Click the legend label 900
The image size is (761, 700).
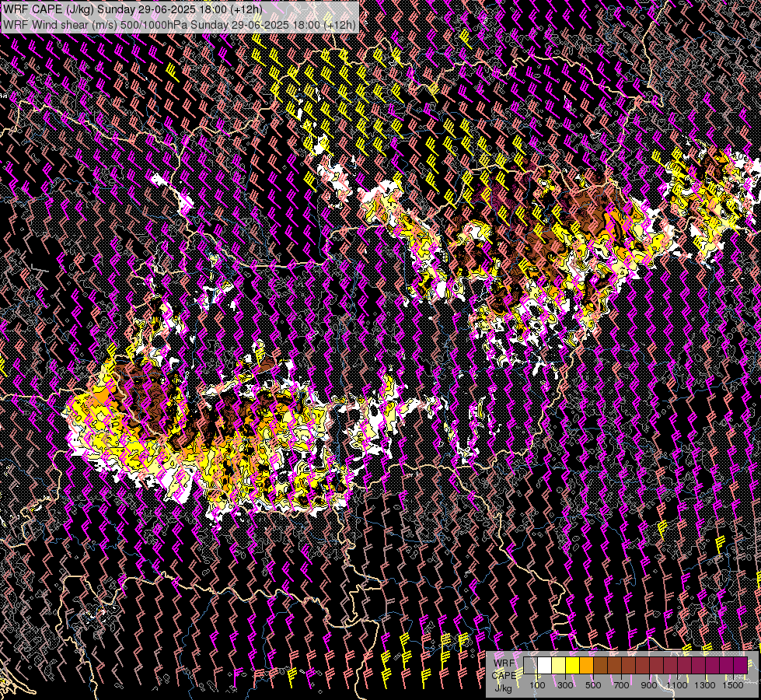[649, 685]
